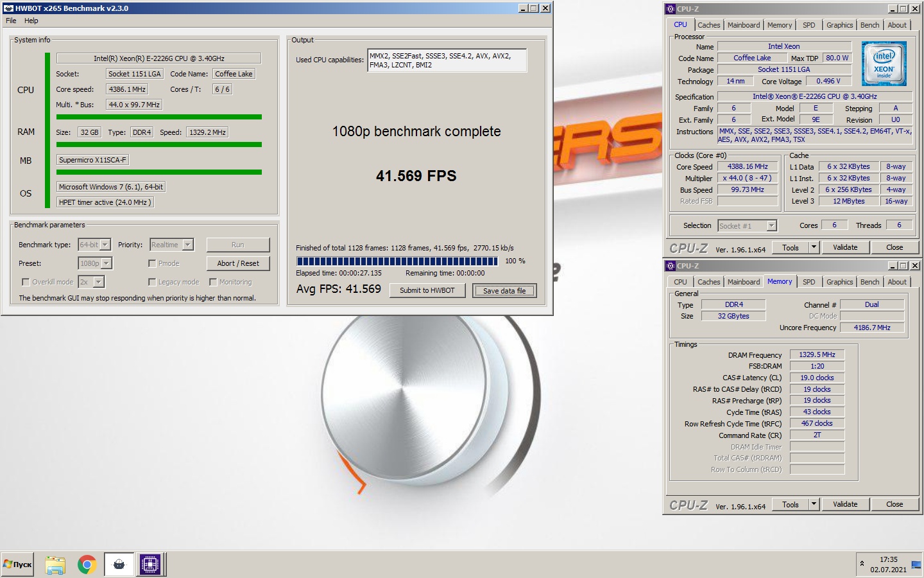Click the Action Center flag tray icon
This screenshot has width=924, height=578.
coord(916,565)
